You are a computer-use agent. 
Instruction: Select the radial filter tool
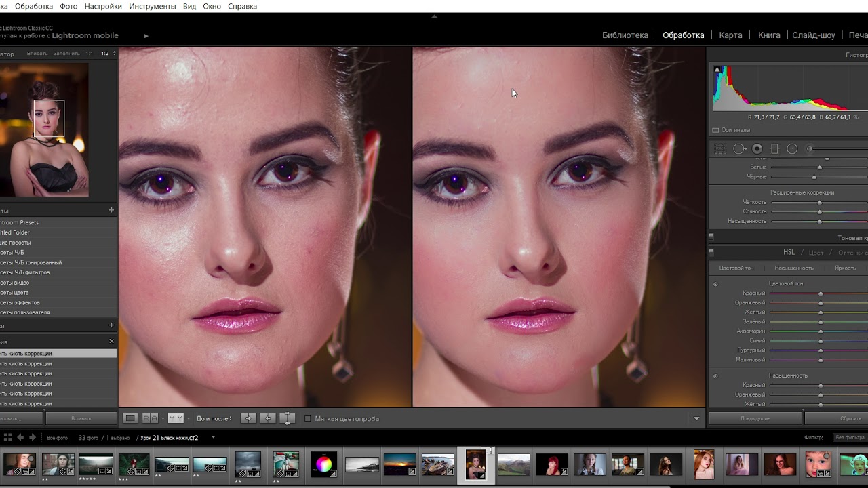[x=792, y=148]
